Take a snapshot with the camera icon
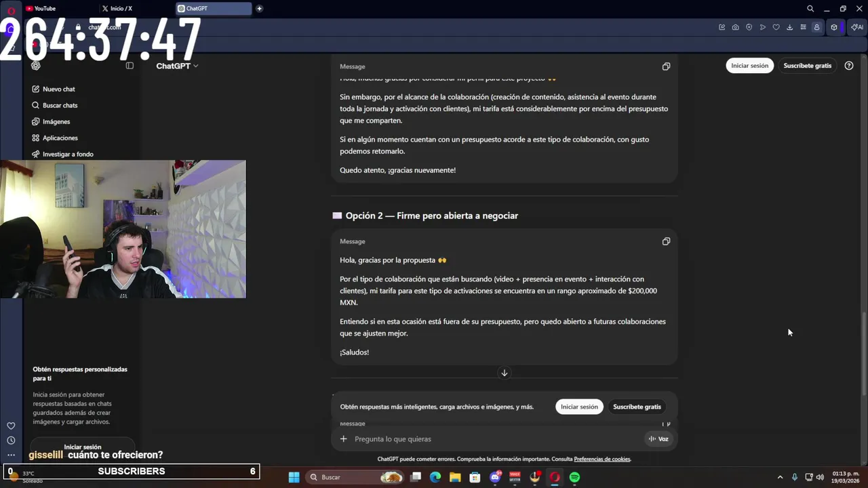This screenshot has width=868, height=488. [736, 27]
